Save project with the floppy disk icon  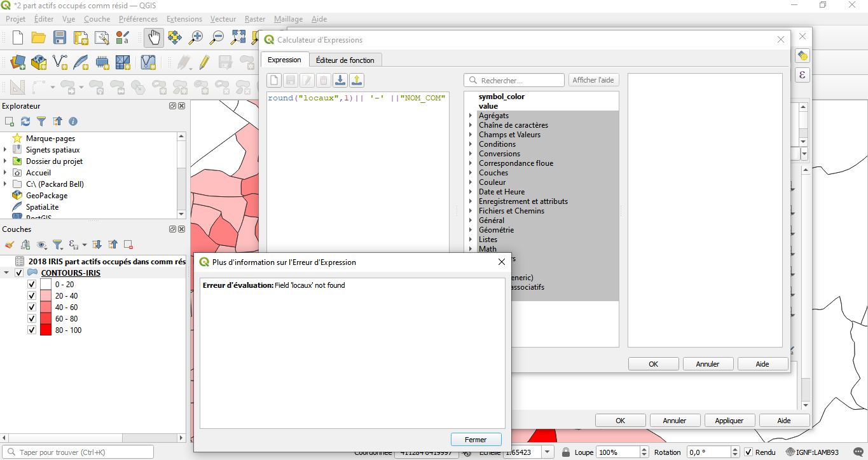tap(60, 37)
